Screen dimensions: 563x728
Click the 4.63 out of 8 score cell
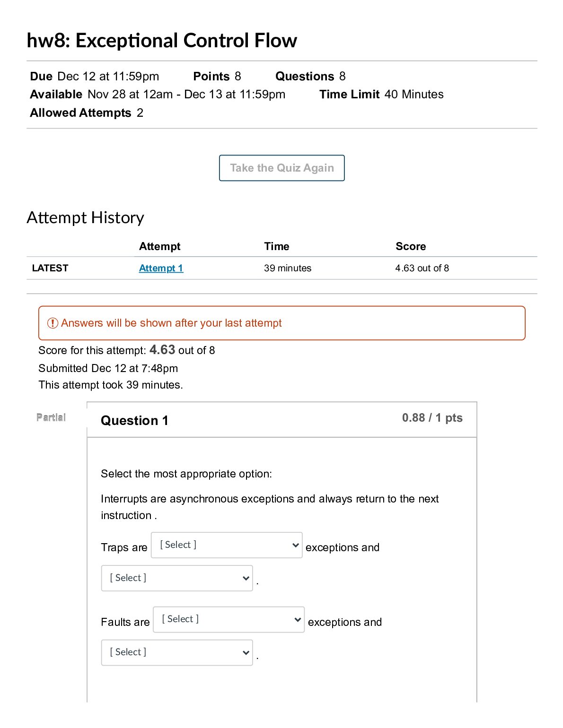tap(422, 268)
